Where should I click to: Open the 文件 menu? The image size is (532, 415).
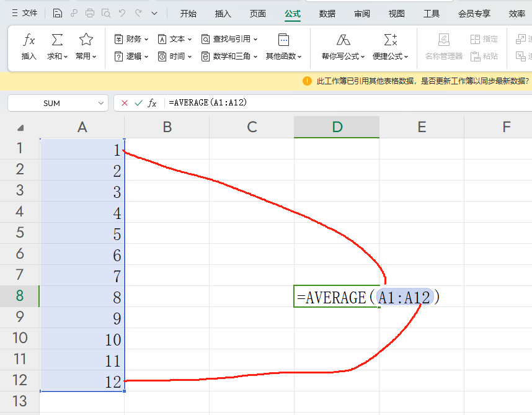(24, 13)
